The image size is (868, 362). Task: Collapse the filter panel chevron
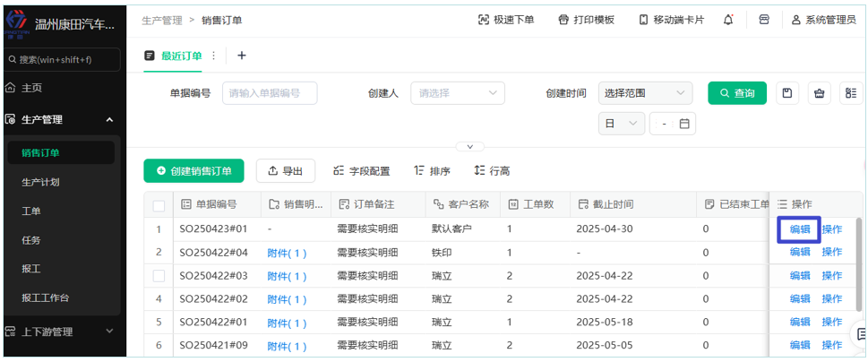[469, 146]
